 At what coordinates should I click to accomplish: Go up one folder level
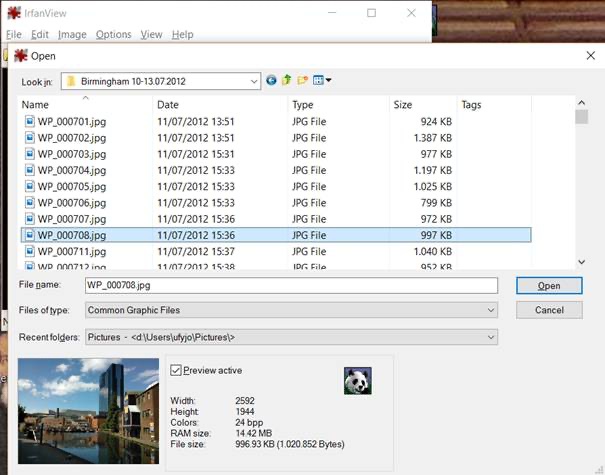[287, 80]
